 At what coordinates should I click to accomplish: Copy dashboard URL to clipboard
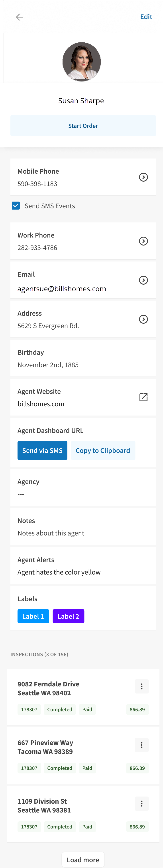click(103, 450)
